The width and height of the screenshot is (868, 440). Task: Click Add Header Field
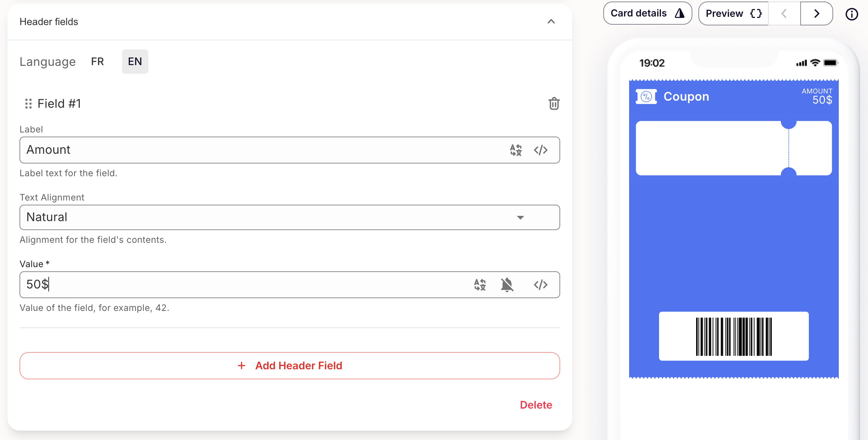[289, 366]
